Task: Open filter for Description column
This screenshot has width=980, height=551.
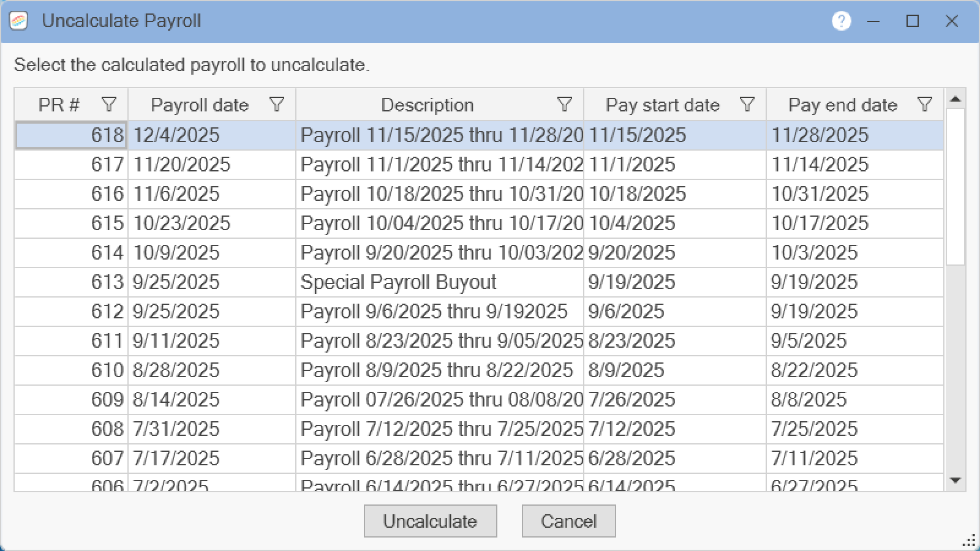Action: (x=564, y=105)
